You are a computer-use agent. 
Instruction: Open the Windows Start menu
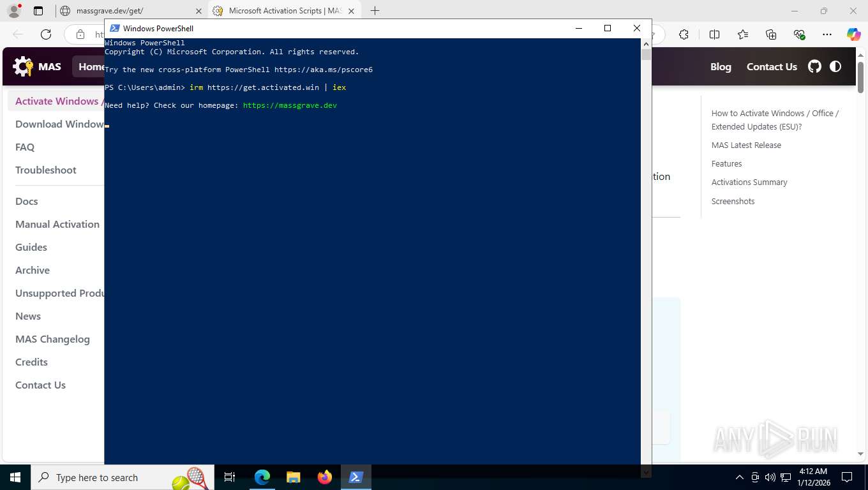pos(15,477)
